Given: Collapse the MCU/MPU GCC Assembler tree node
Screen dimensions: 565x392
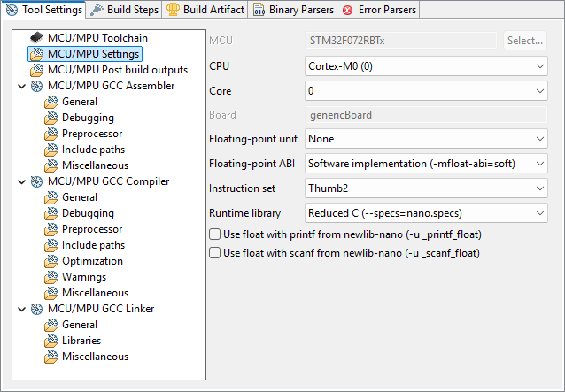Looking at the screenshot, I should pyautogui.click(x=20, y=86).
